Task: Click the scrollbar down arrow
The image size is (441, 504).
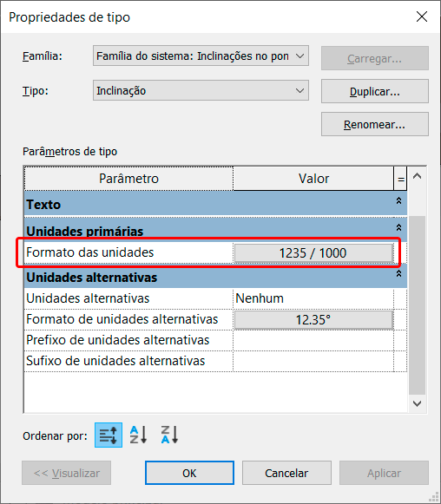Action: coord(418,403)
